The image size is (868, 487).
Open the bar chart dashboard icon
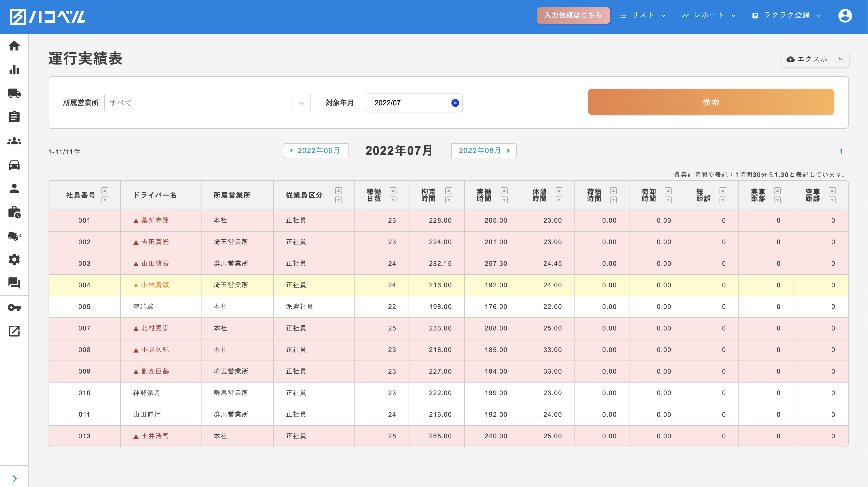14,70
